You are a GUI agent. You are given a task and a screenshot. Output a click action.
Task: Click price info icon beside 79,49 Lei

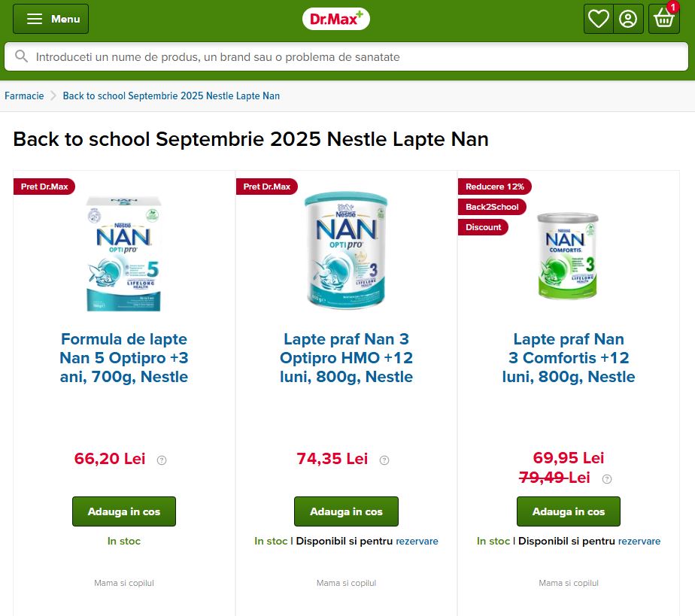pos(607,479)
